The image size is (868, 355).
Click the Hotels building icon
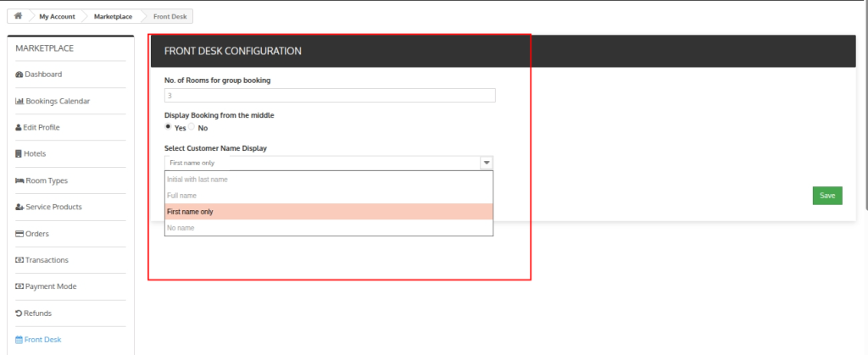(19, 153)
